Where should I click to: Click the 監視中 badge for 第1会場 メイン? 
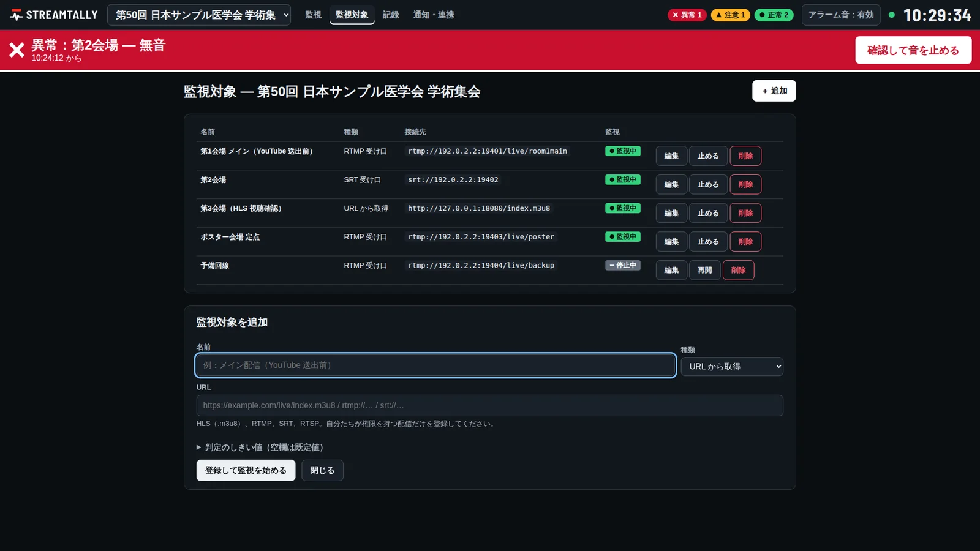coord(623,151)
